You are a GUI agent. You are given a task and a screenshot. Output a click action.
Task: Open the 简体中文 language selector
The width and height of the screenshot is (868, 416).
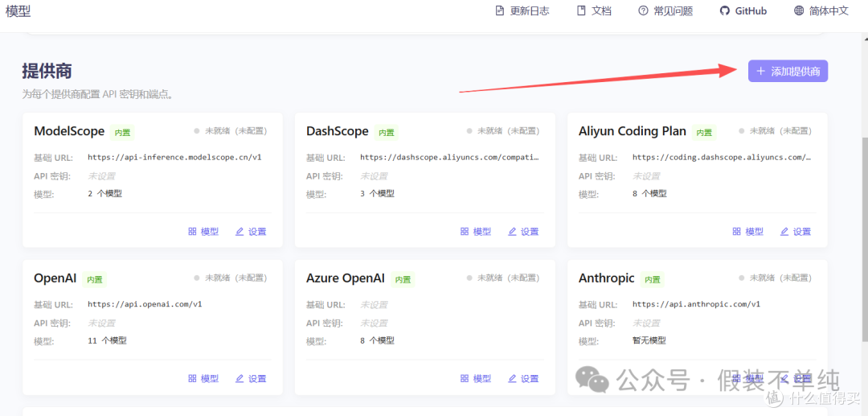coord(821,10)
